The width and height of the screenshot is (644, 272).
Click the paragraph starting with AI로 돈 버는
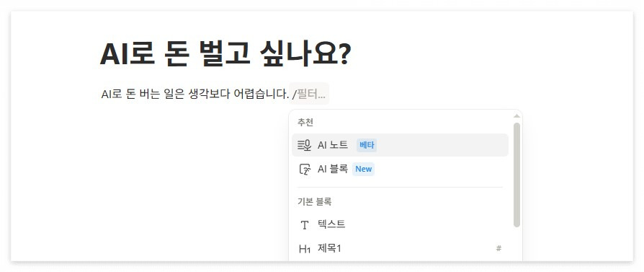[195, 95]
